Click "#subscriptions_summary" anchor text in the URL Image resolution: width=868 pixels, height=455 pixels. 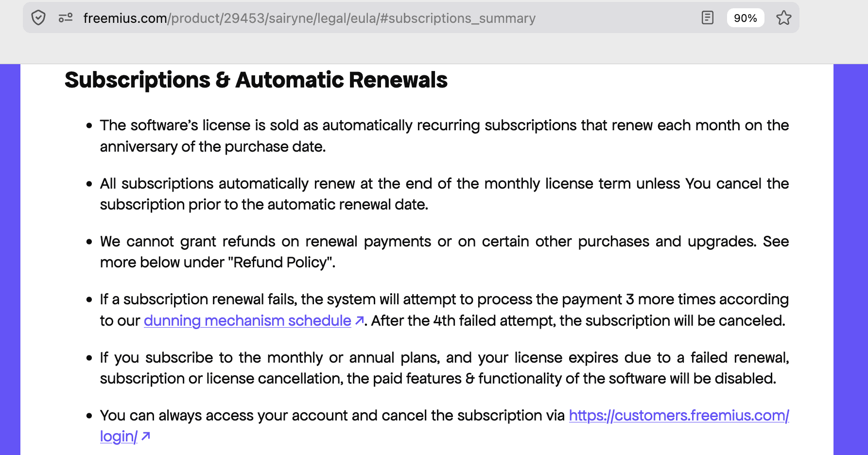point(457,18)
